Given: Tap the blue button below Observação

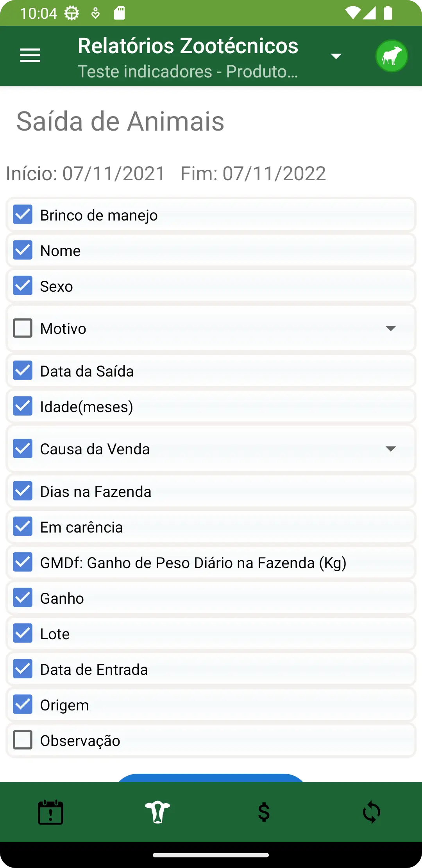Looking at the screenshot, I should pyautogui.click(x=211, y=778).
